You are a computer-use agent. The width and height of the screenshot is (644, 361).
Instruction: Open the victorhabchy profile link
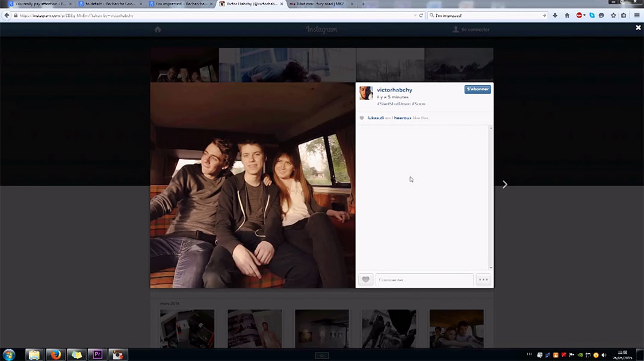(x=393, y=89)
